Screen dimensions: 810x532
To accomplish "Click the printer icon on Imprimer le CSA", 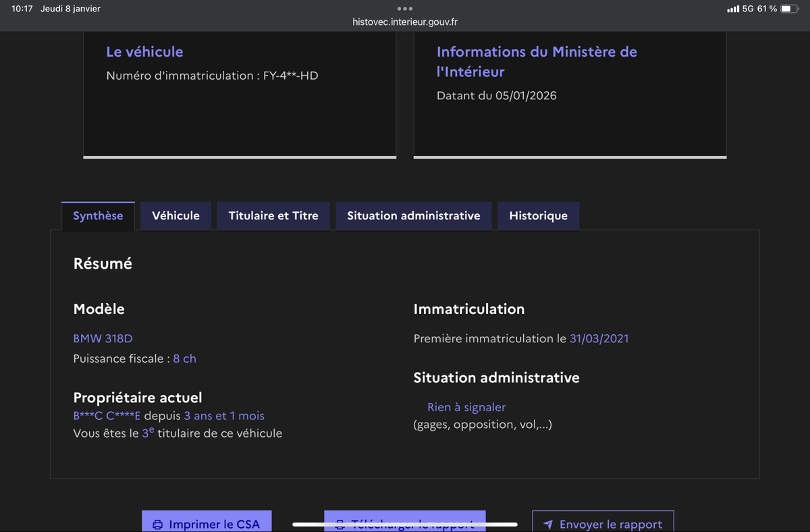I will click(x=158, y=525).
